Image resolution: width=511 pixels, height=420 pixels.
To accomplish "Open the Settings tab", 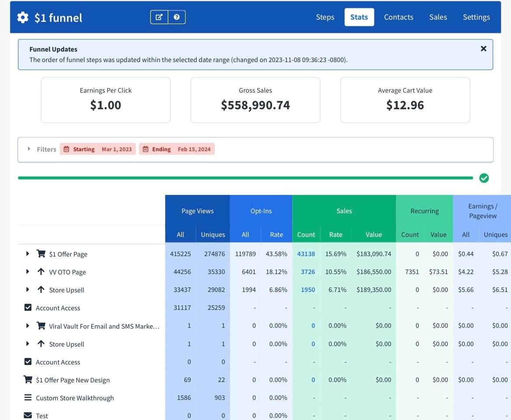I will pyautogui.click(x=476, y=17).
